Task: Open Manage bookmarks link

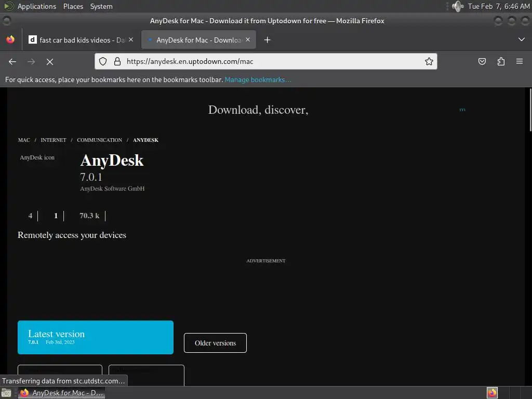Action: coord(258,79)
